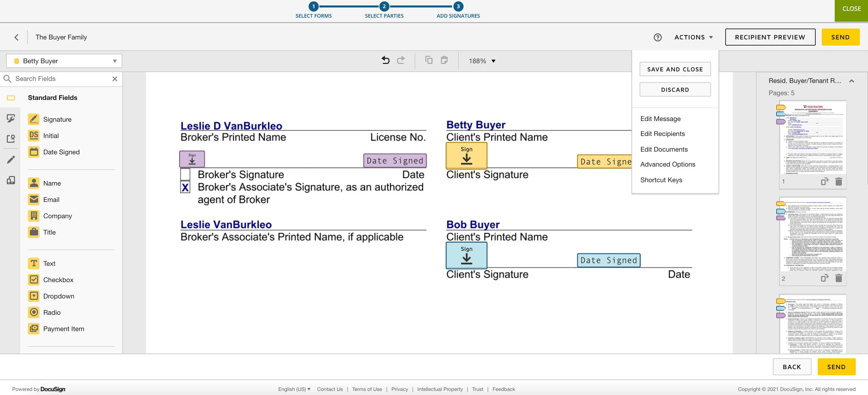
Task: Open the 188% zoom dropdown
Action: (x=482, y=61)
